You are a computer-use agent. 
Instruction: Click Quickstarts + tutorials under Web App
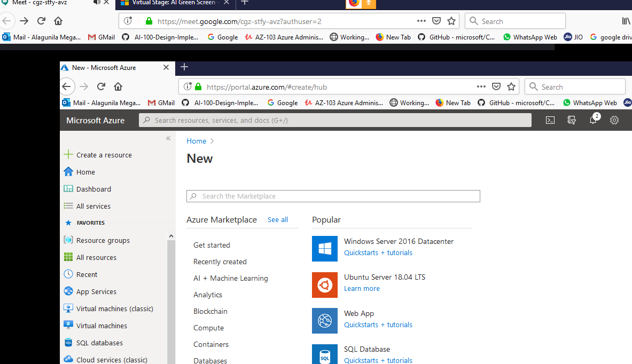pos(378,325)
